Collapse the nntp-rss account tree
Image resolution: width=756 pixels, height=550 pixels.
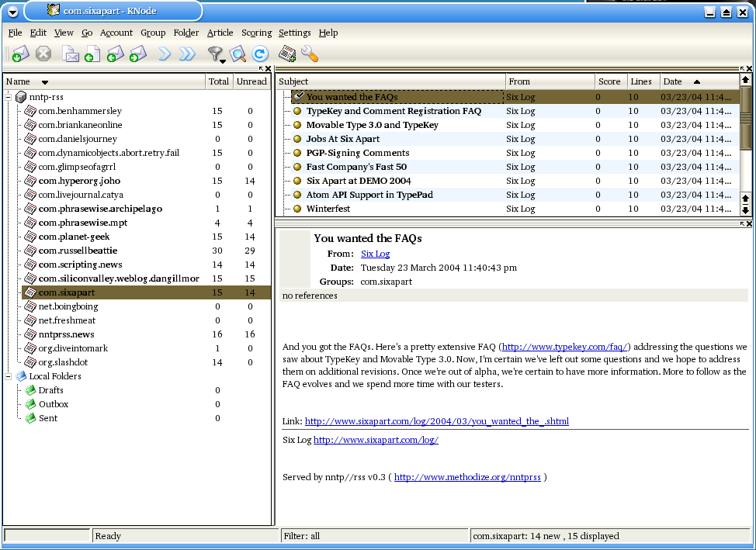click(x=9, y=97)
